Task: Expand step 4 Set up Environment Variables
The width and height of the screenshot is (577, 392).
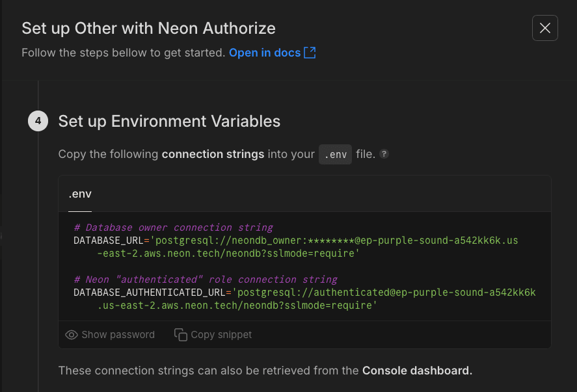Action: 169,121
